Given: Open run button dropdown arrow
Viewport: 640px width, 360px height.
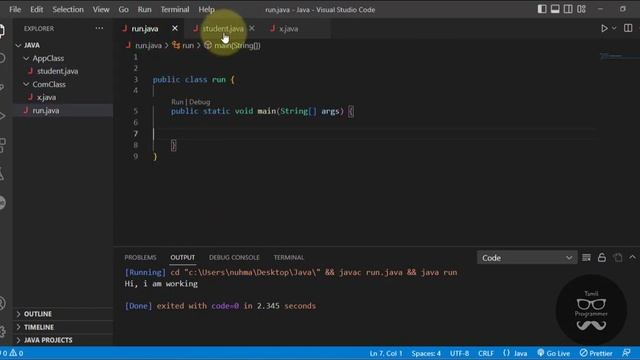Looking at the screenshot, I should [x=614, y=28].
